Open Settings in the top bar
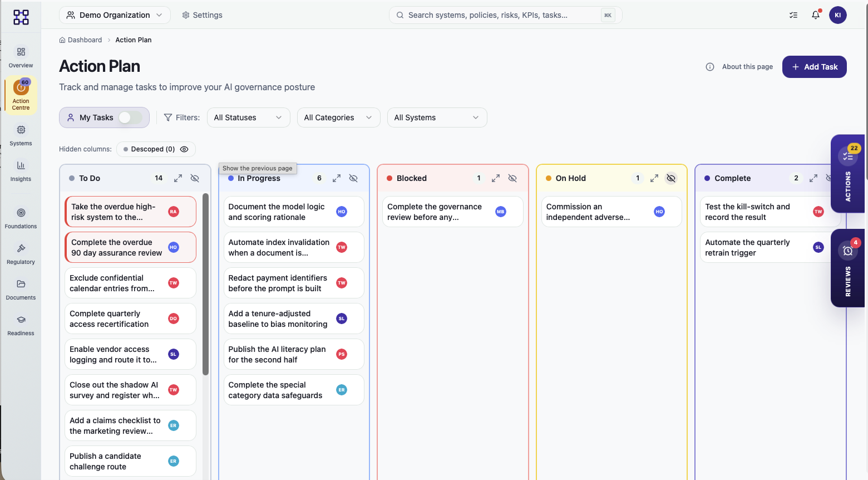Screen dimensions: 868x480 coord(202,15)
